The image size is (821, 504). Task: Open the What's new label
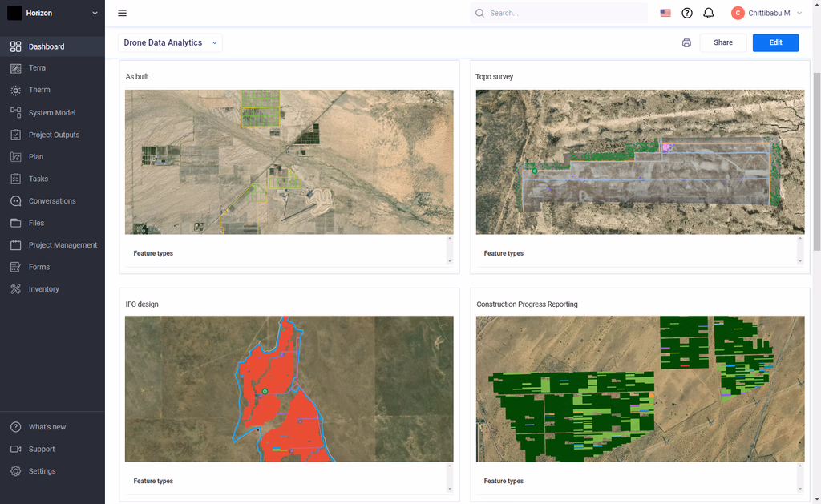[x=47, y=427]
